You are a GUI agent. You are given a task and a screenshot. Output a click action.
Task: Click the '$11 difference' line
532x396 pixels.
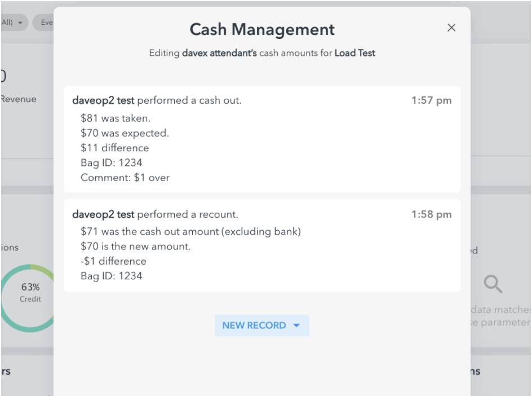114,148
